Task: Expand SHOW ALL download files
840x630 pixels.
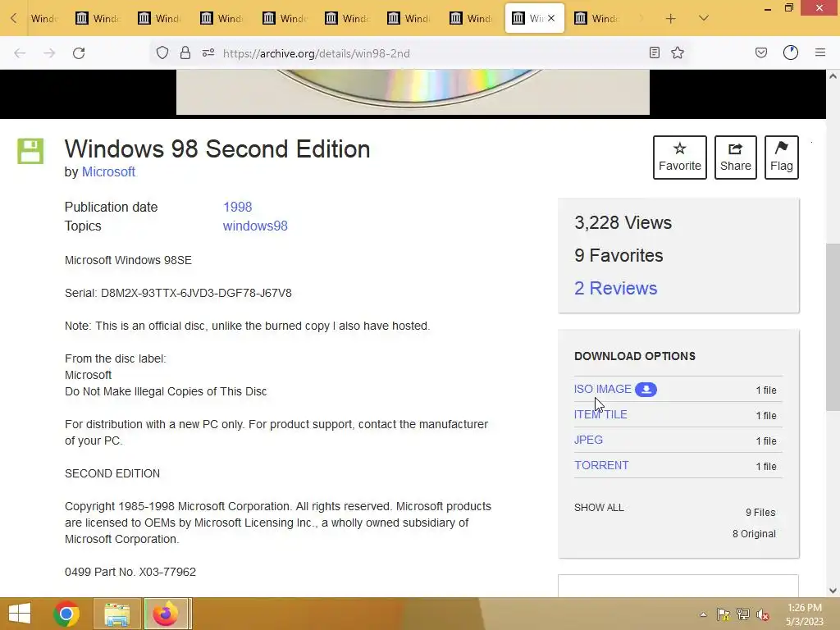Action: [599, 507]
